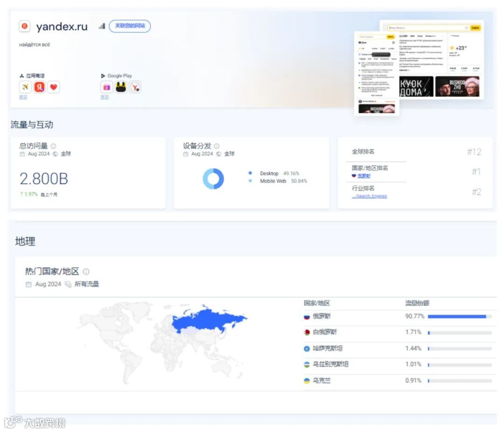Image resolution: width=504 pixels, height=432 pixels.
Task: Click the 关联您的网站 button
Action: pos(130,26)
